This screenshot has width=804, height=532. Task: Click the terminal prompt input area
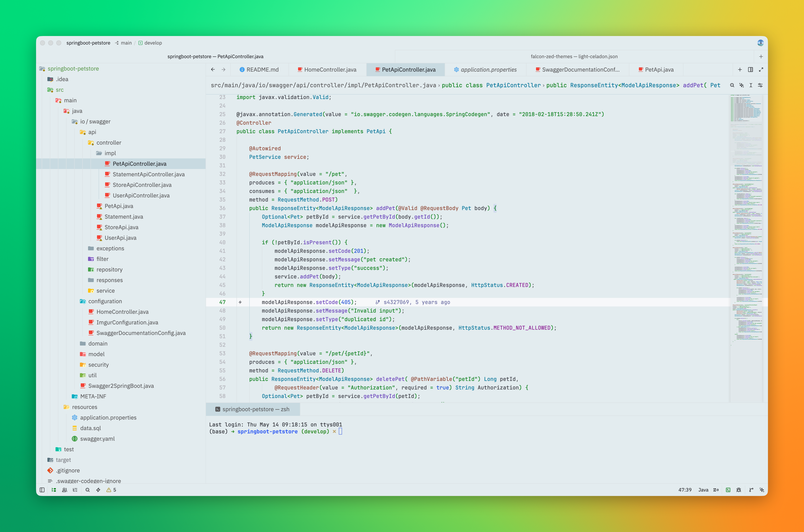340,431
